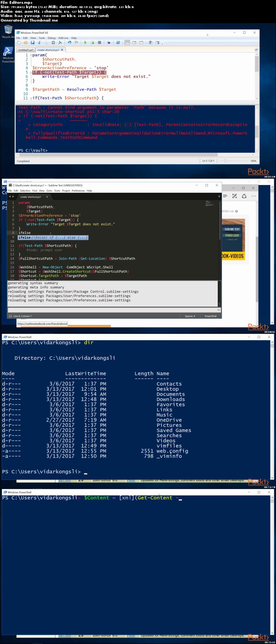Open the Add-ons menu in PowerShell ISE
Image resolution: width=276 pixels, height=644 pixels.
[x=63, y=38]
